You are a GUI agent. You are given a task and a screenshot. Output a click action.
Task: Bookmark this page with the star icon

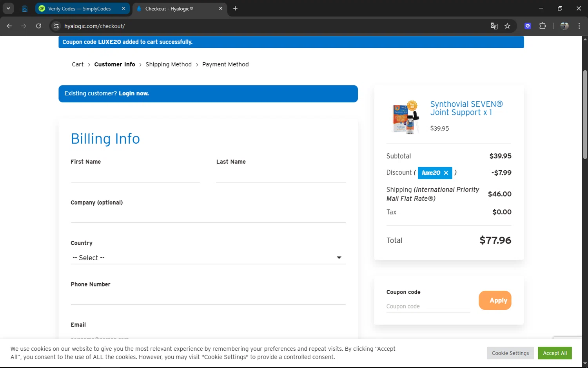(507, 26)
